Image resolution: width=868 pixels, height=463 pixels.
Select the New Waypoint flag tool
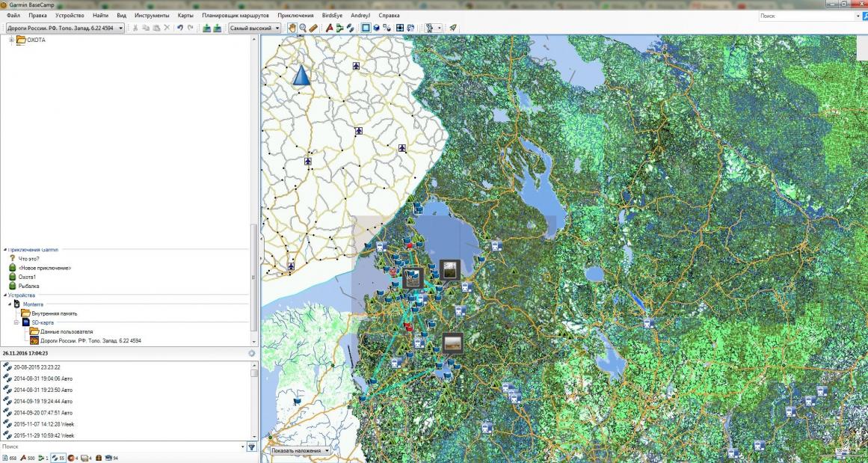(329, 28)
